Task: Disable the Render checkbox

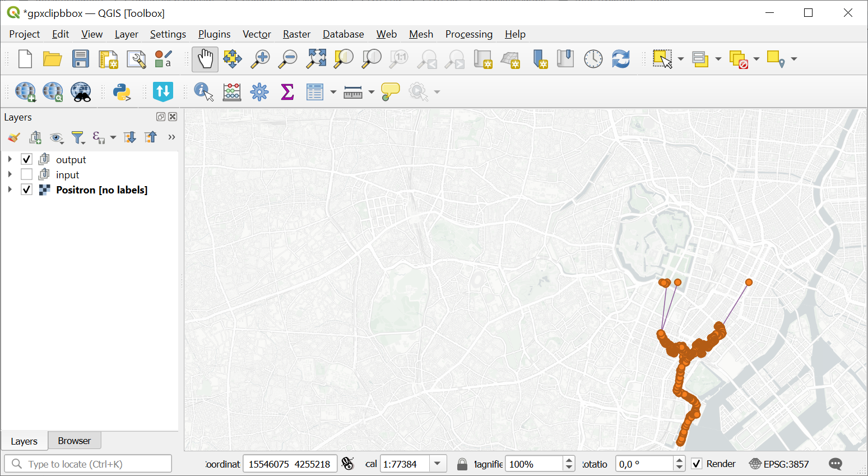Action: point(697,464)
